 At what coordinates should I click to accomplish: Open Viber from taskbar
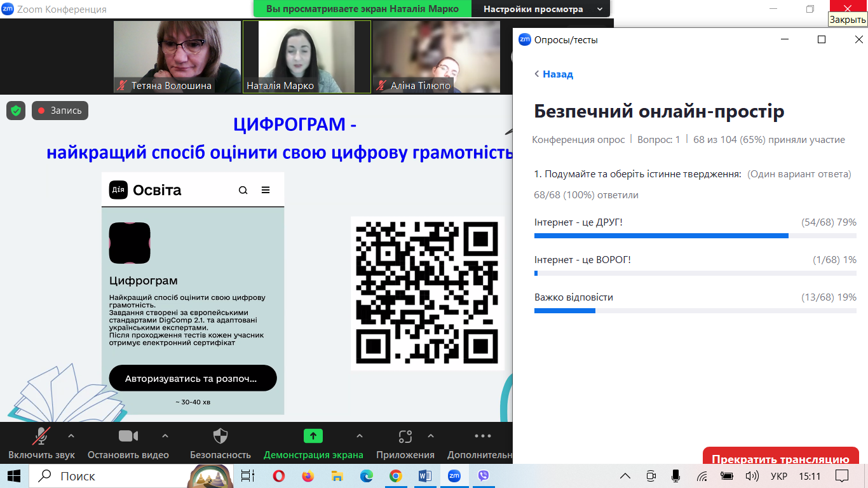coord(484,476)
